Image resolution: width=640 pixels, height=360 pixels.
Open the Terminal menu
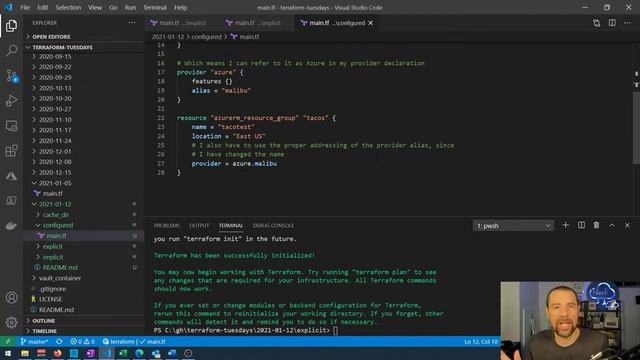(155, 7)
